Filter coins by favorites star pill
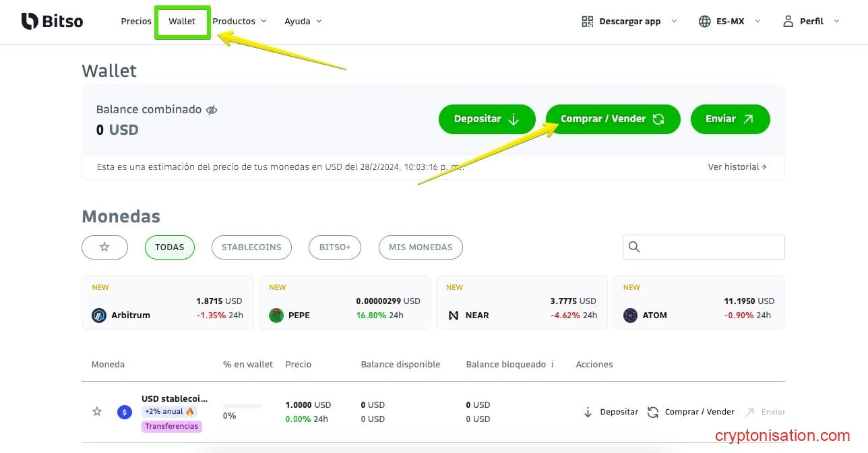This screenshot has width=868, height=453. click(104, 247)
